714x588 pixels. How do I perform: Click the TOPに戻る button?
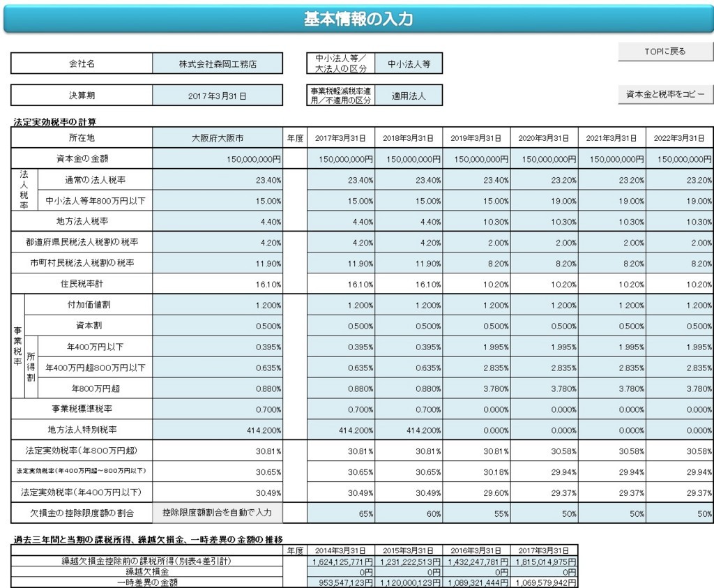(x=665, y=52)
